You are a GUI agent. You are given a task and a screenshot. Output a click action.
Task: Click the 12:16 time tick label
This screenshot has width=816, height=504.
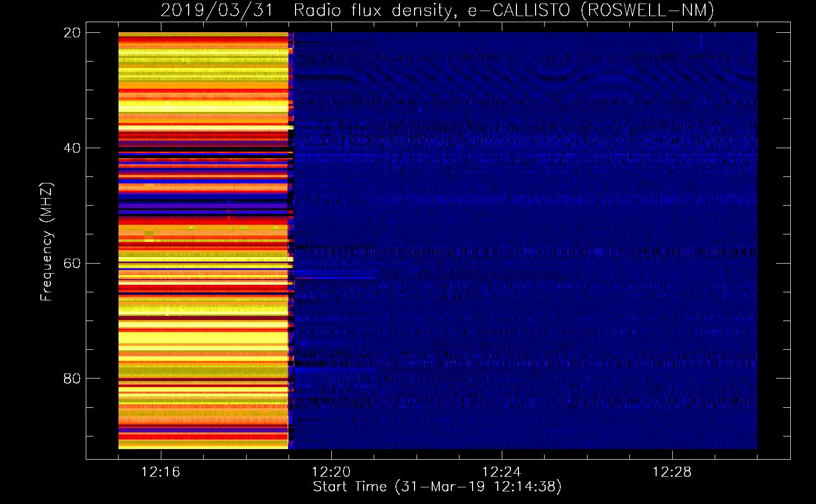(161, 472)
